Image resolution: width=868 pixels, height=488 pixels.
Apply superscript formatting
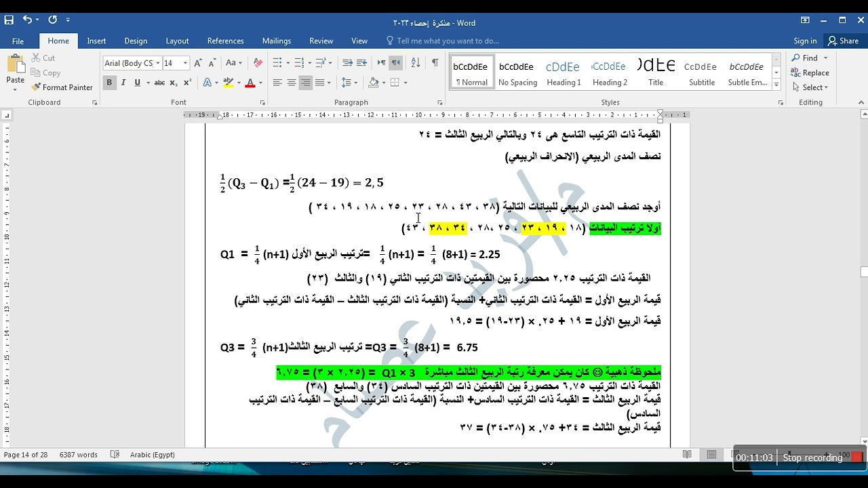pos(188,83)
